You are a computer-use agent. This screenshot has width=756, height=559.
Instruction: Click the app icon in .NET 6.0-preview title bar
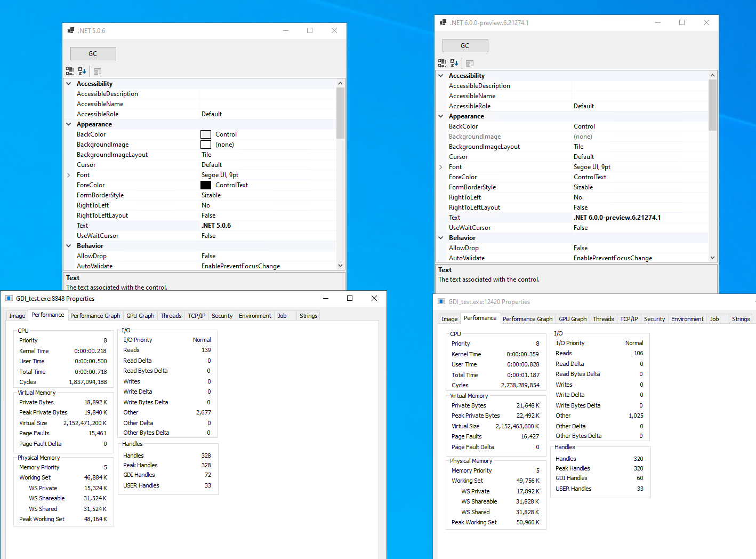point(443,22)
